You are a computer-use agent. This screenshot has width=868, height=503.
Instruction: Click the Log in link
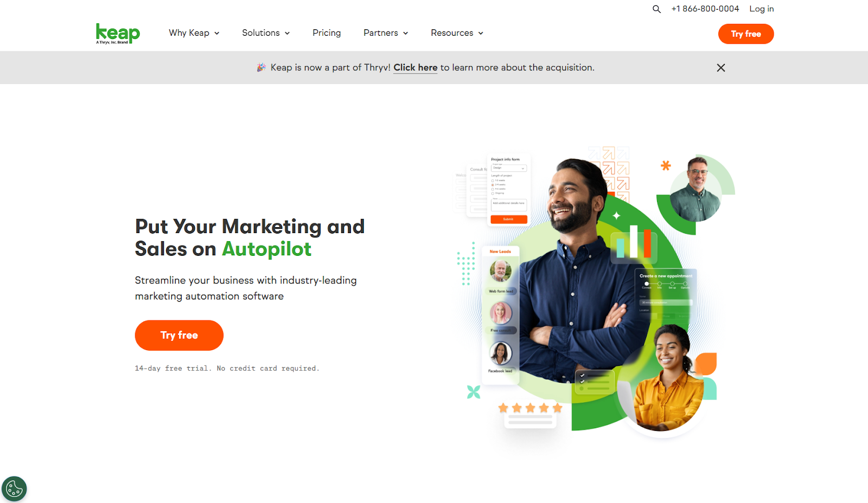click(762, 9)
